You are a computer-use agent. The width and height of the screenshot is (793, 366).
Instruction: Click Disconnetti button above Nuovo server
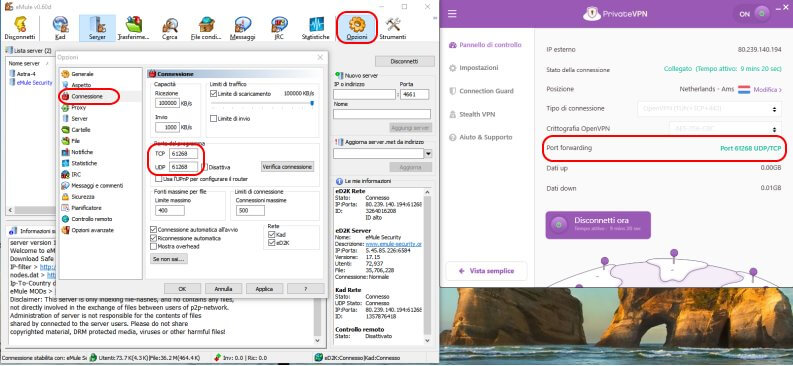point(404,61)
